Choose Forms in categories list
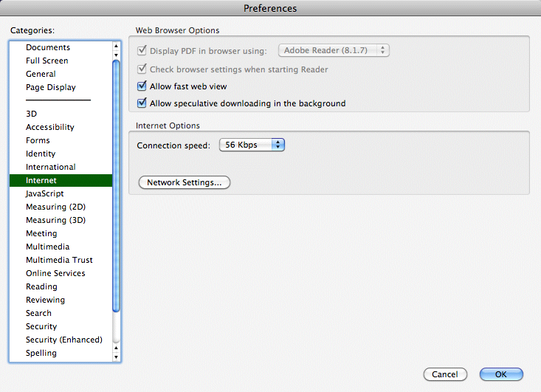Screen dimensions: 541x392 [61, 140]
